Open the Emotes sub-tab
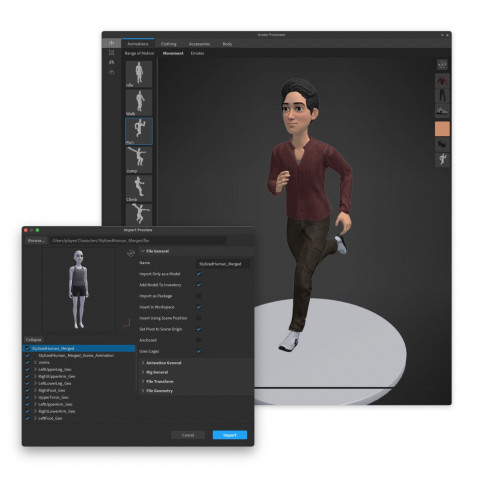 coord(197,53)
